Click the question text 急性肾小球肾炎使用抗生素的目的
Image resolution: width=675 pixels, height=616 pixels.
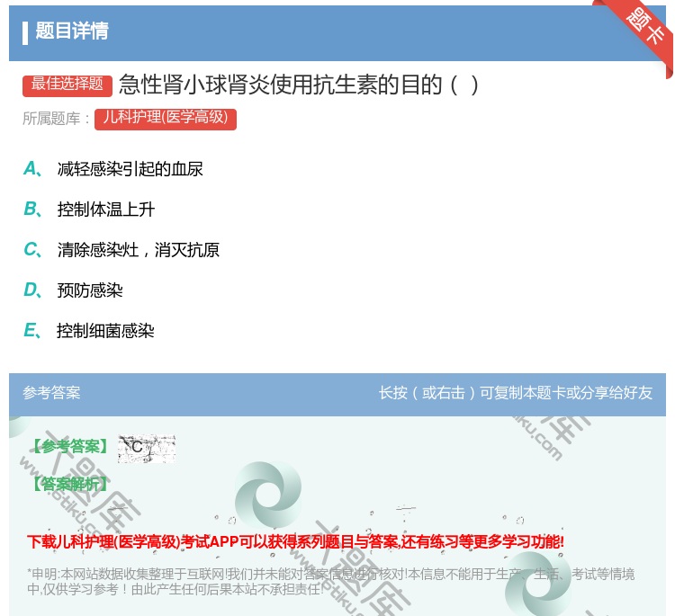tap(298, 85)
